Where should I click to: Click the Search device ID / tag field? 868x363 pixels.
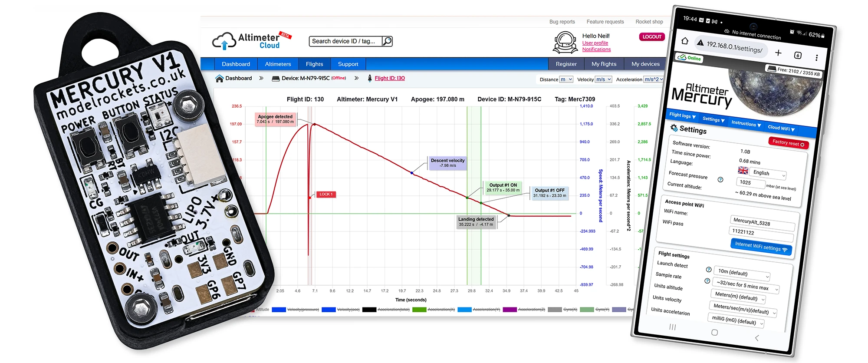(x=346, y=41)
